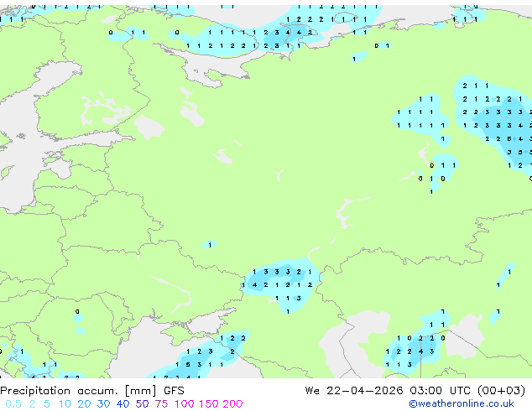Select the 50 mm legend value
This screenshot has height=411, width=532.
(x=142, y=404)
